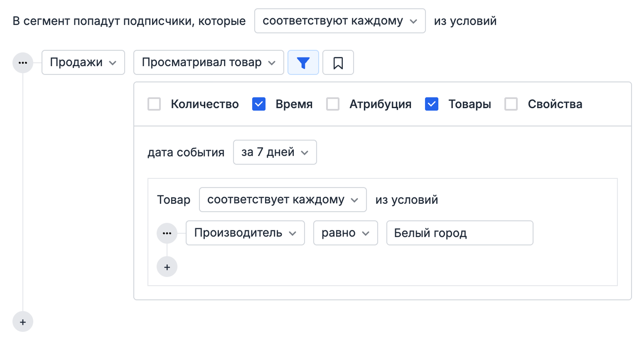644x341 pixels.
Task: Click the blue filter funnel icon
Action: click(x=303, y=62)
